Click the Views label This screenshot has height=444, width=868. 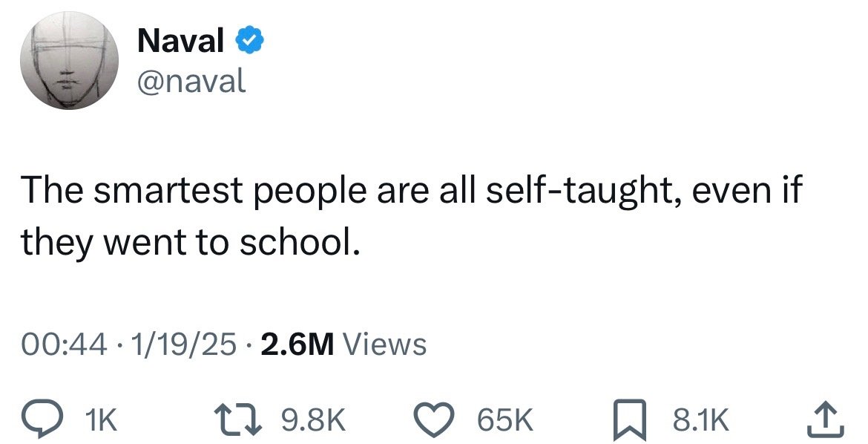point(385,345)
